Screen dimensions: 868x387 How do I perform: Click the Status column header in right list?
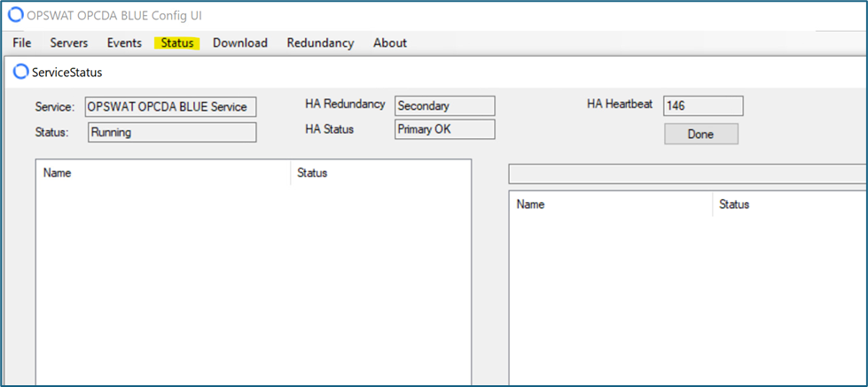(790, 205)
